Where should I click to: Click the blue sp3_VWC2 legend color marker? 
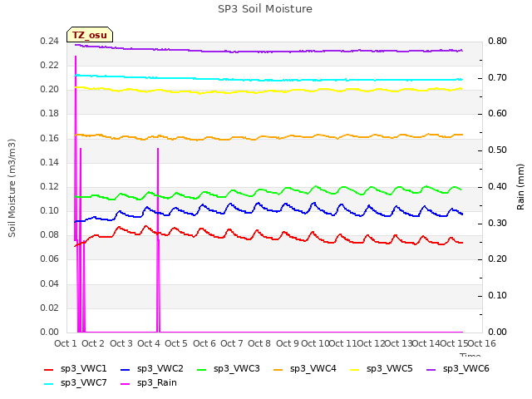click(126, 369)
